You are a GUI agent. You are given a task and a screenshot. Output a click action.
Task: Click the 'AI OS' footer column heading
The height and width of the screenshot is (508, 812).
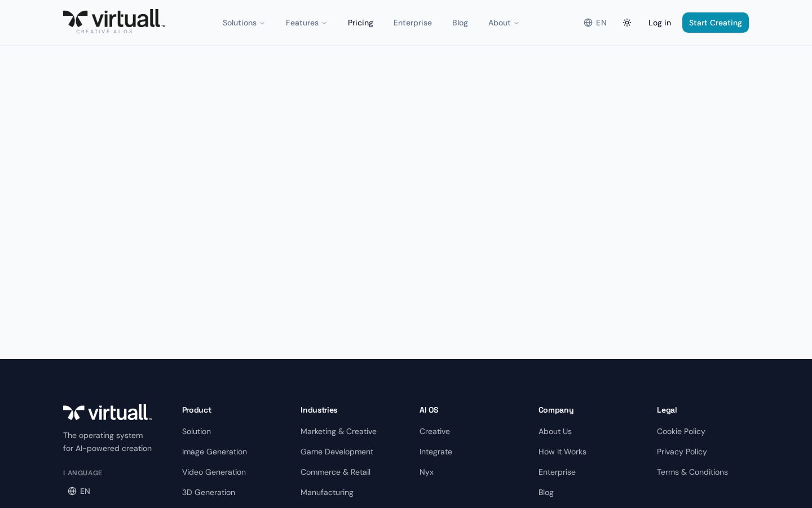point(429,410)
